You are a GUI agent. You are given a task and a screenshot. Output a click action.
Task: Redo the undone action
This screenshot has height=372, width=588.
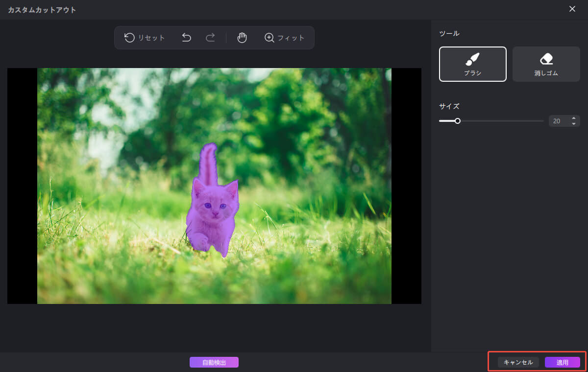tap(210, 38)
